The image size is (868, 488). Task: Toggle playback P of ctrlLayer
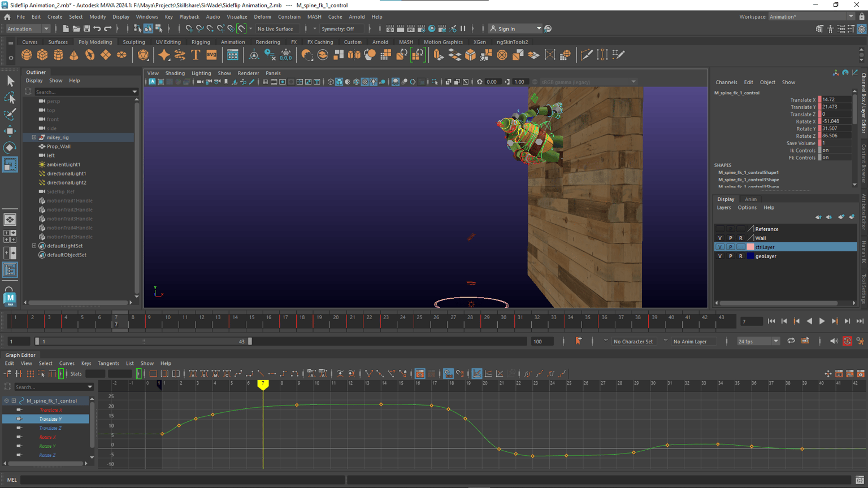click(730, 247)
